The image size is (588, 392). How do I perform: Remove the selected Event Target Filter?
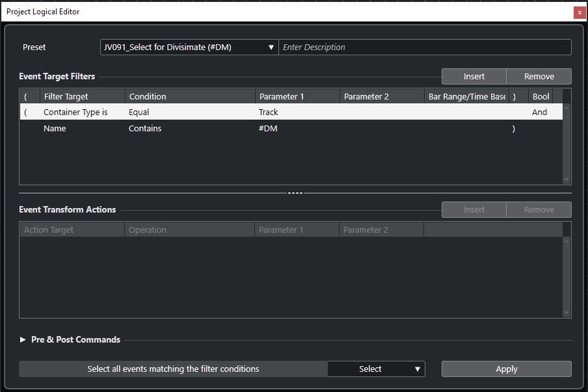click(539, 77)
